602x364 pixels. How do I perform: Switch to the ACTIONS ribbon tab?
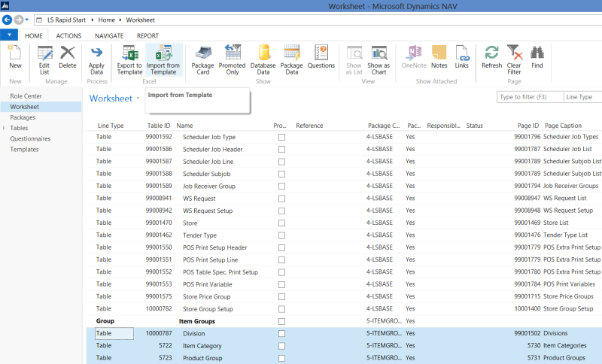(x=68, y=35)
